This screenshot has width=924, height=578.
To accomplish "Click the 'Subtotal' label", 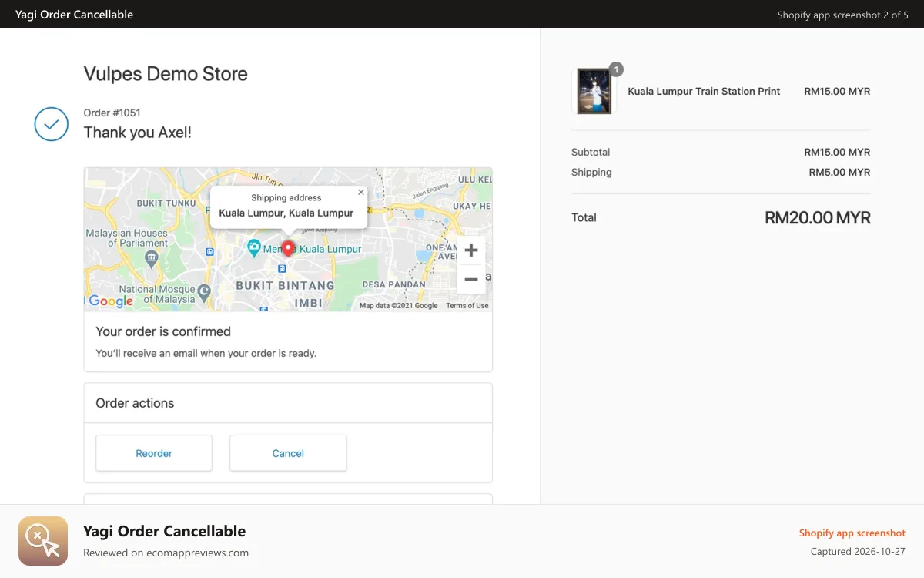I will tap(591, 152).
